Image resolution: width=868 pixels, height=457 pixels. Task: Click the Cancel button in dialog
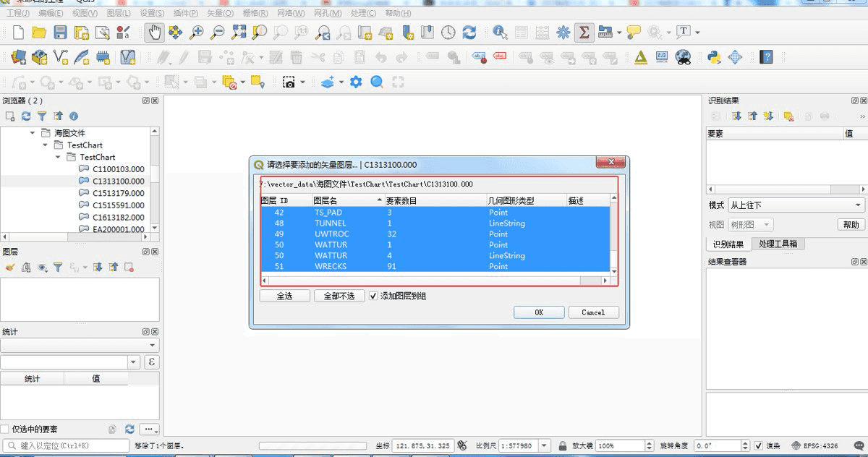click(x=593, y=312)
